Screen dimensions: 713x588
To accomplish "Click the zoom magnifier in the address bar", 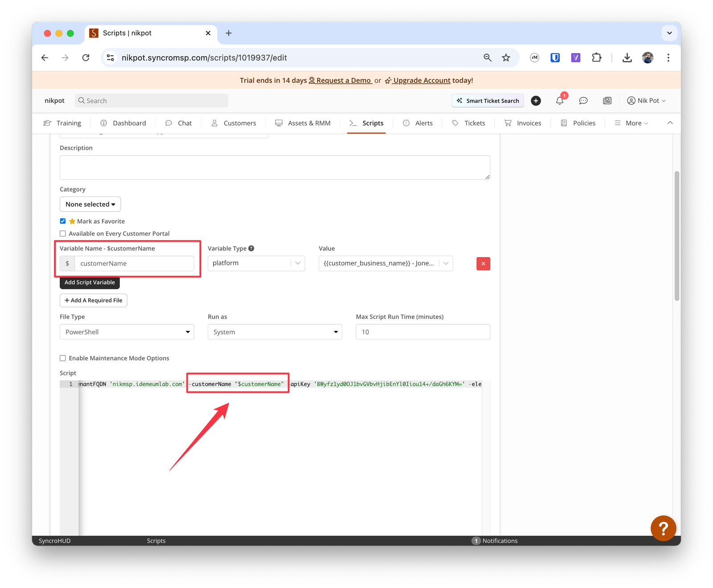I will click(x=488, y=57).
